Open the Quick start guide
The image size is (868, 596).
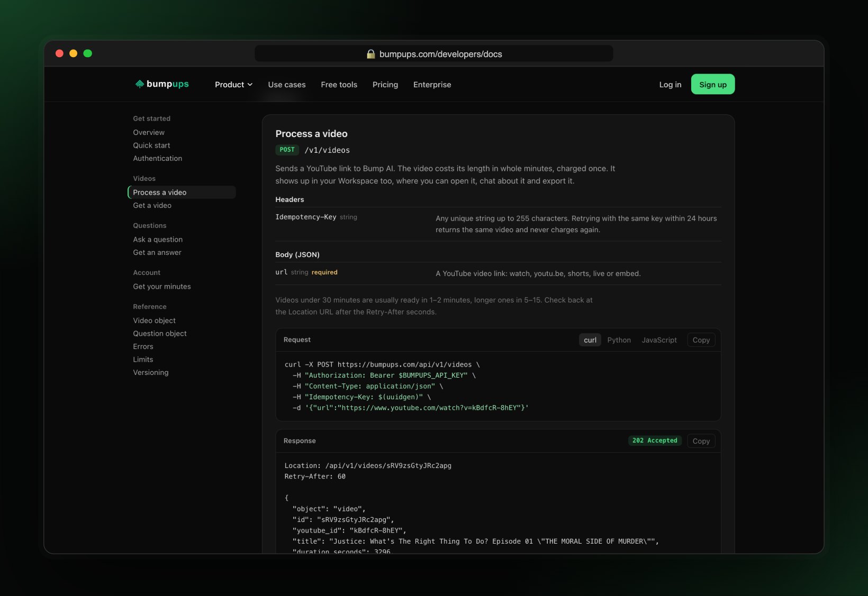[151, 145]
